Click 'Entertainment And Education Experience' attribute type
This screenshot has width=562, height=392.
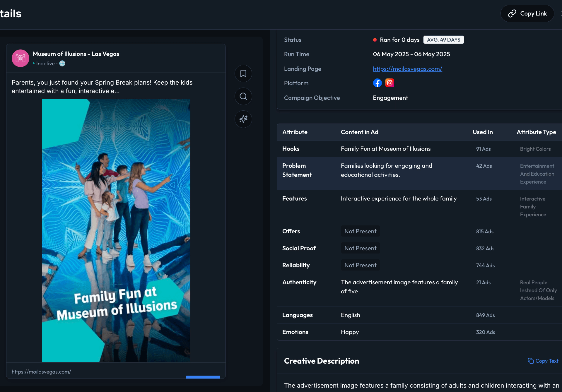pyautogui.click(x=537, y=174)
